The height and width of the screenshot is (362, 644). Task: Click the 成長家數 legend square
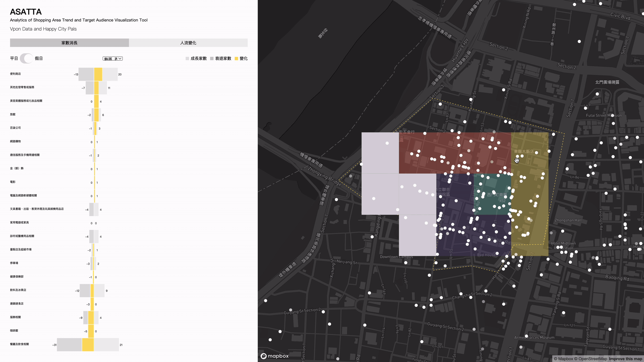(187, 59)
